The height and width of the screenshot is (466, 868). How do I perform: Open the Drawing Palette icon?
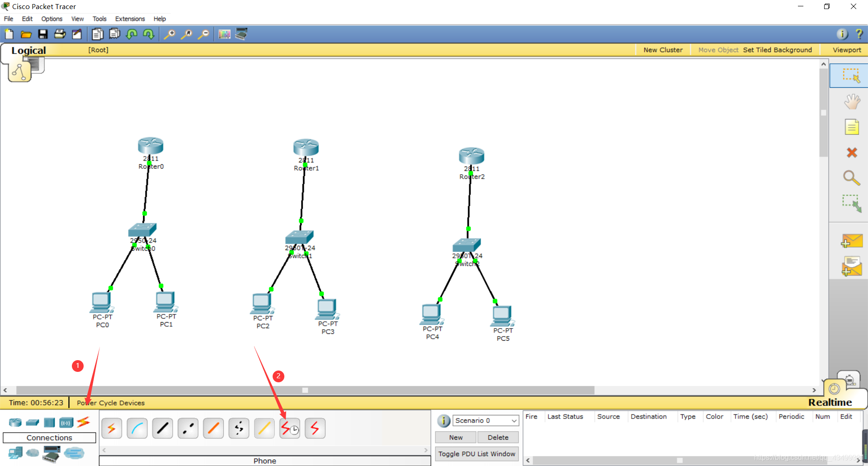(x=224, y=34)
